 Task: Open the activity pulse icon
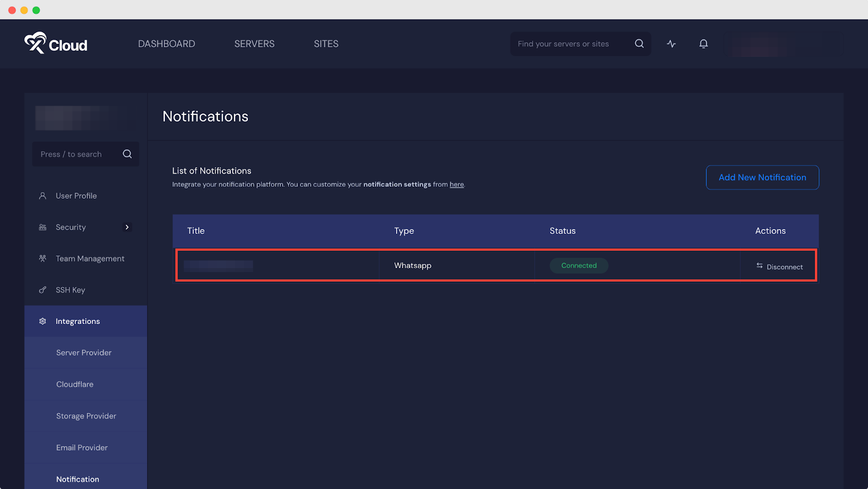[671, 44]
